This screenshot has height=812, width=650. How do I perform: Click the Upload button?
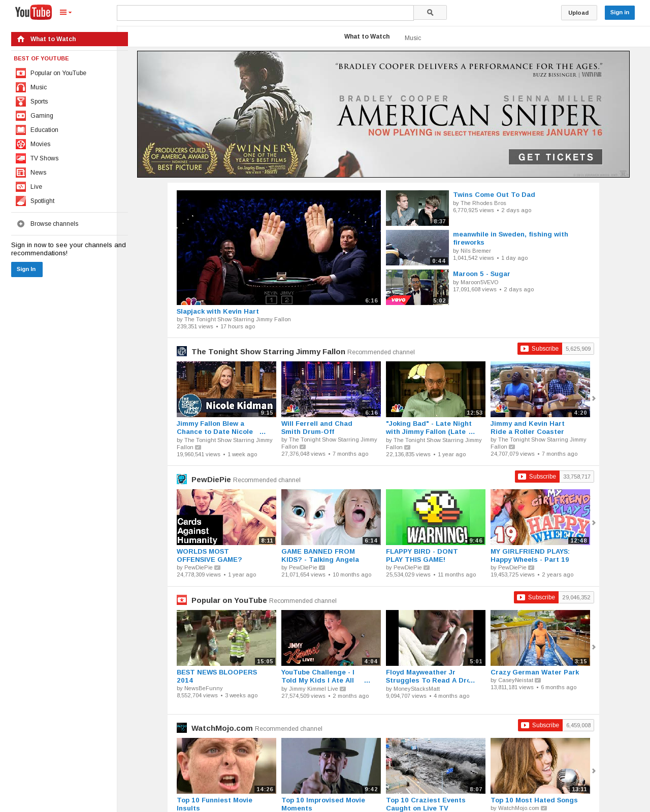(x=579, y=13)
